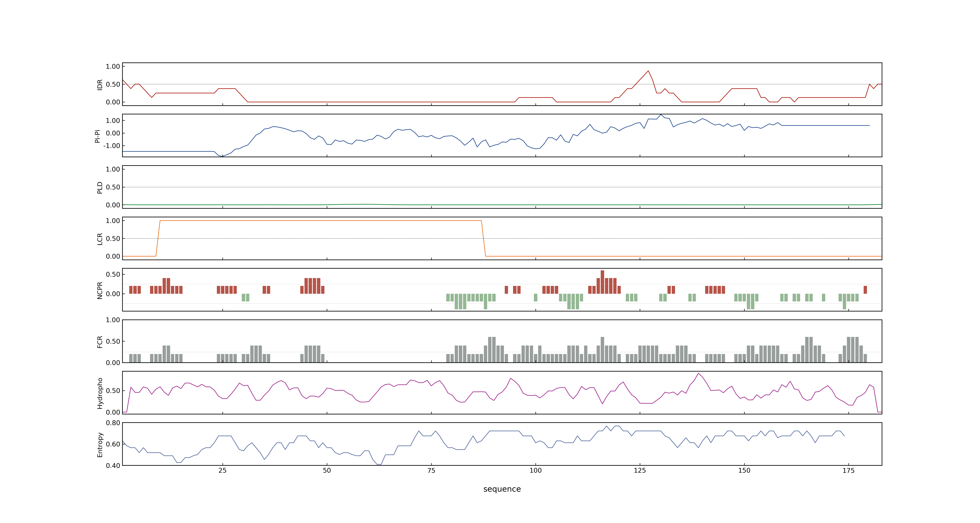Screen dimensions: 980x523
Task: Click the FCR axis label
Action: [100, 342]
